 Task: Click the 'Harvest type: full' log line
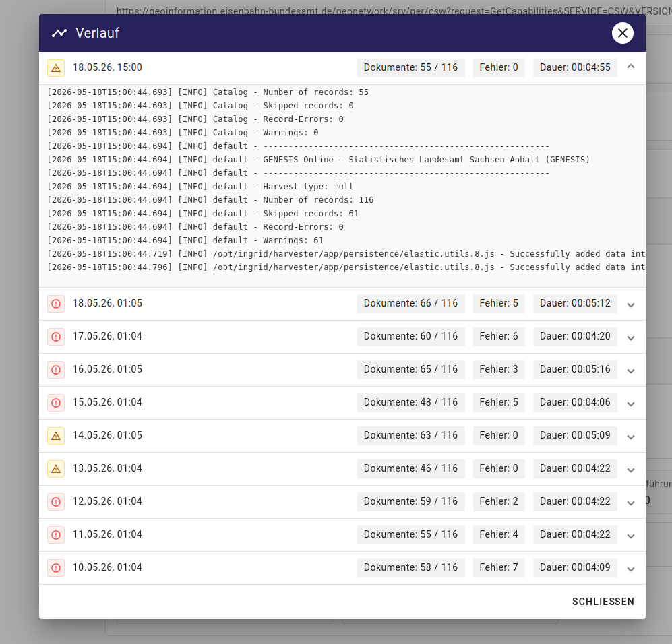201,187
